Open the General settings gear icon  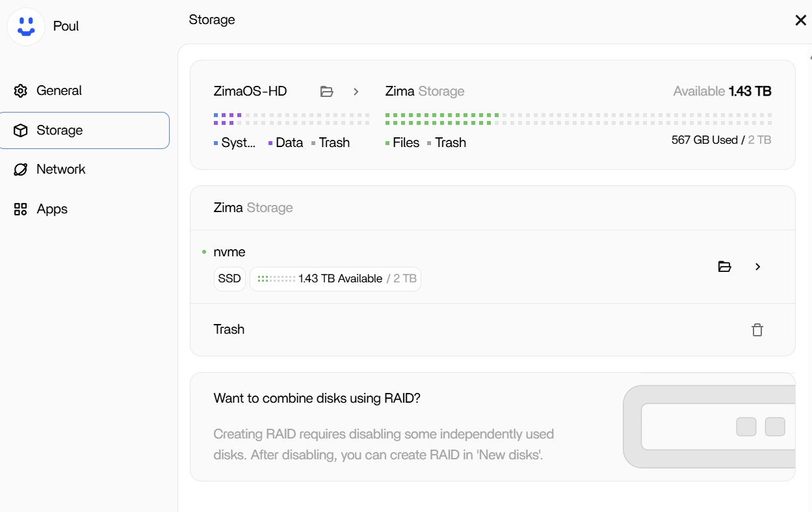pos(20,90)
